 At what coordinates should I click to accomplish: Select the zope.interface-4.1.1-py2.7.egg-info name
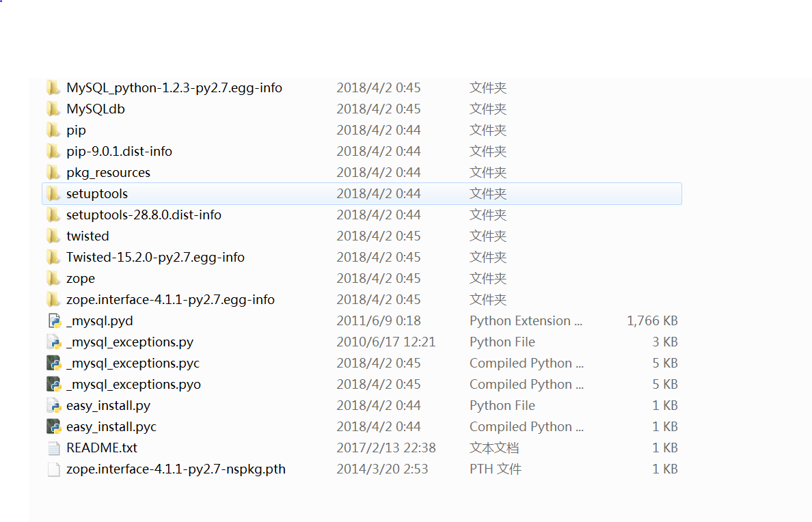tap(170, 300)
